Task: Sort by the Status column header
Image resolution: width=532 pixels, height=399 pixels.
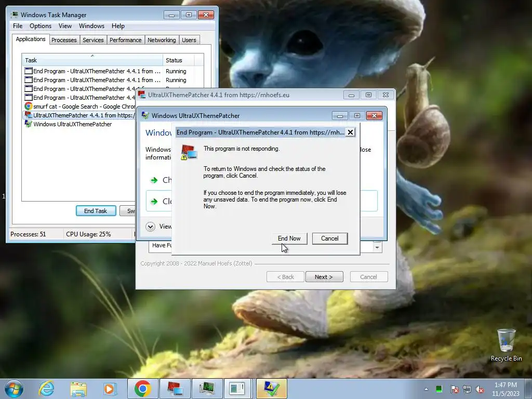Action: 178,60
